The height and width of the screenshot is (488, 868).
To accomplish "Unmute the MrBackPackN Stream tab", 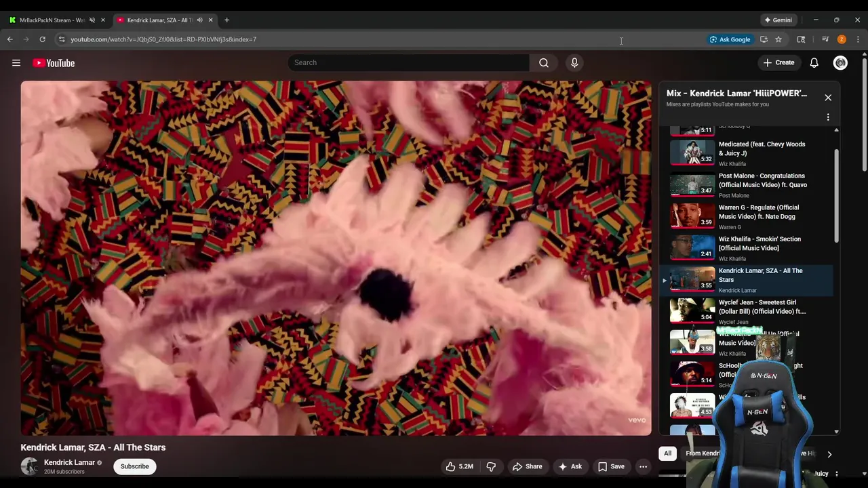I will click(92, 20).
